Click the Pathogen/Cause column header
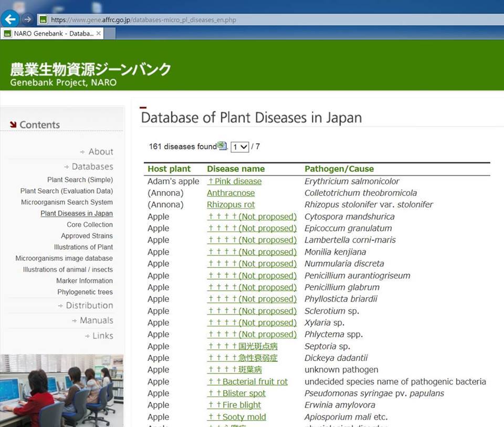Screen dimensions: 504x427 (x=339, y=169)
